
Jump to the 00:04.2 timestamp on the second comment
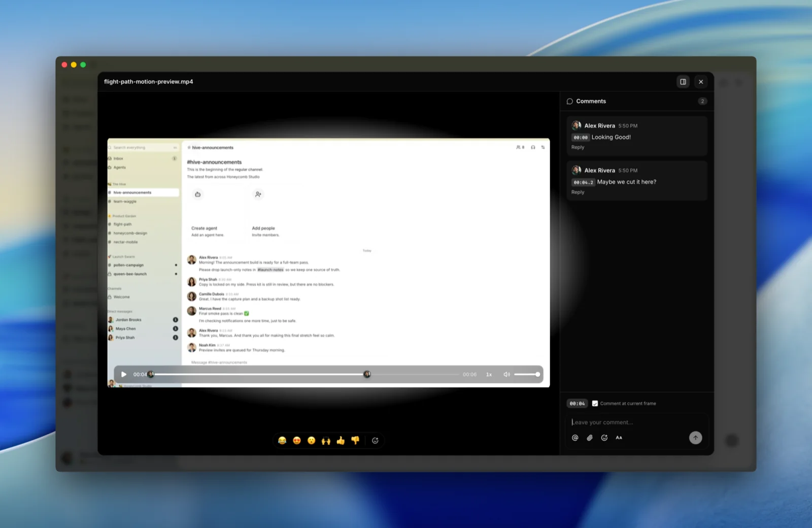coord(583,182)
